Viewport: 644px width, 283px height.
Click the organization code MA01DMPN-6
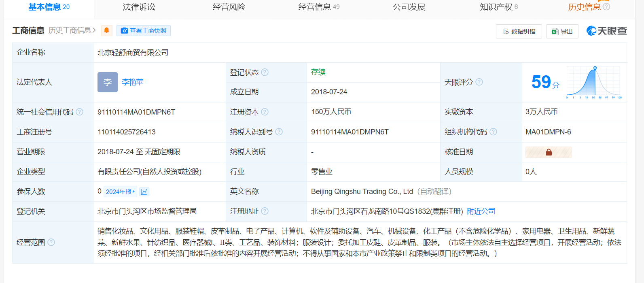point(548,132)
